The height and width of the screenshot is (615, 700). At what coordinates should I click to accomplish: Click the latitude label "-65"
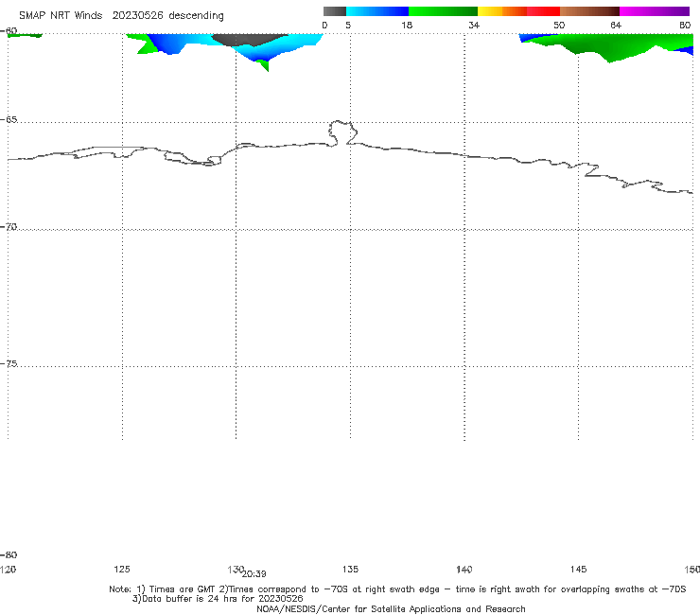[x=9, y=120]
